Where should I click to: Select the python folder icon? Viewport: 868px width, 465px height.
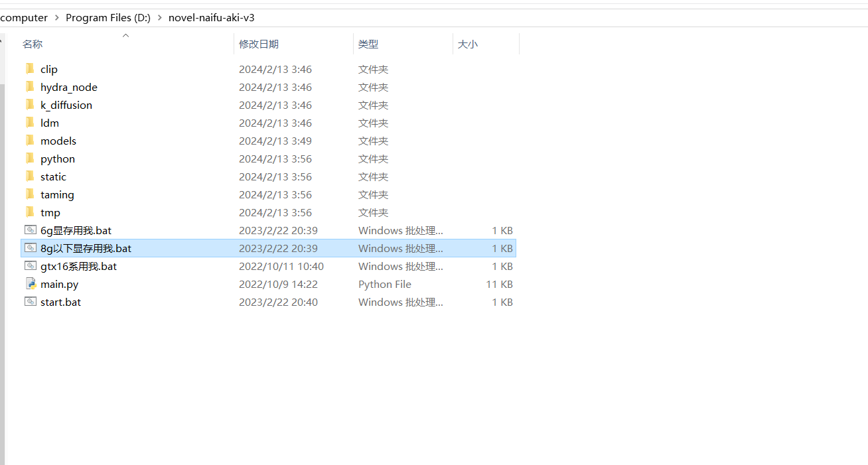point(30,159)
